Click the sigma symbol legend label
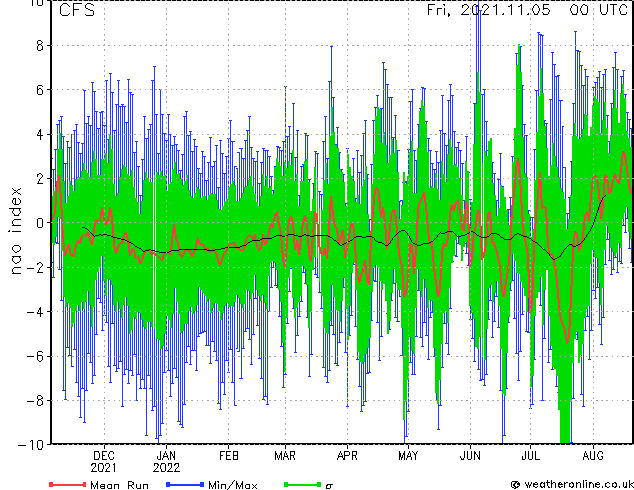Screen dimensions: 634x490 330,486
